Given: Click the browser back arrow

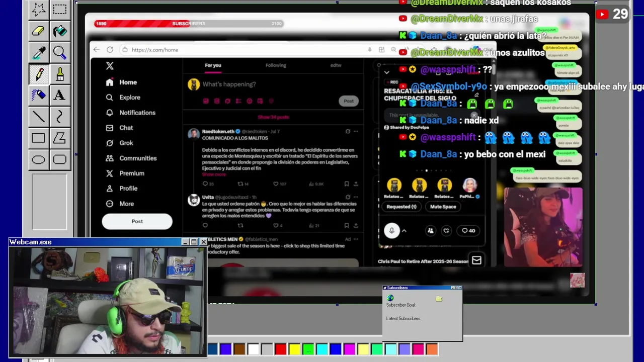Looking at the screenshot, I should pyautogui.click(x=97, y=50).
